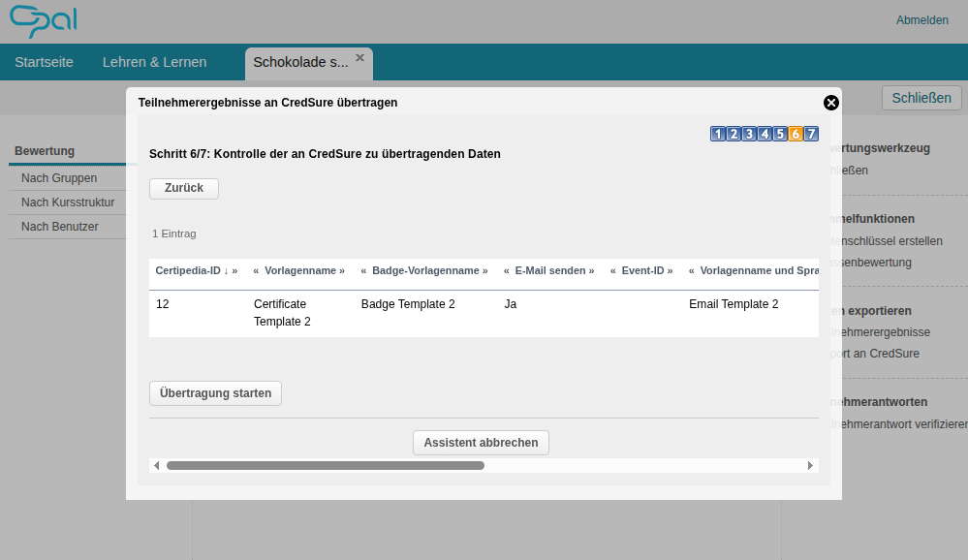The image size is (968, 560).
Task: Click the Ja cell under E-Mail senden
Action: click(511, 304)
